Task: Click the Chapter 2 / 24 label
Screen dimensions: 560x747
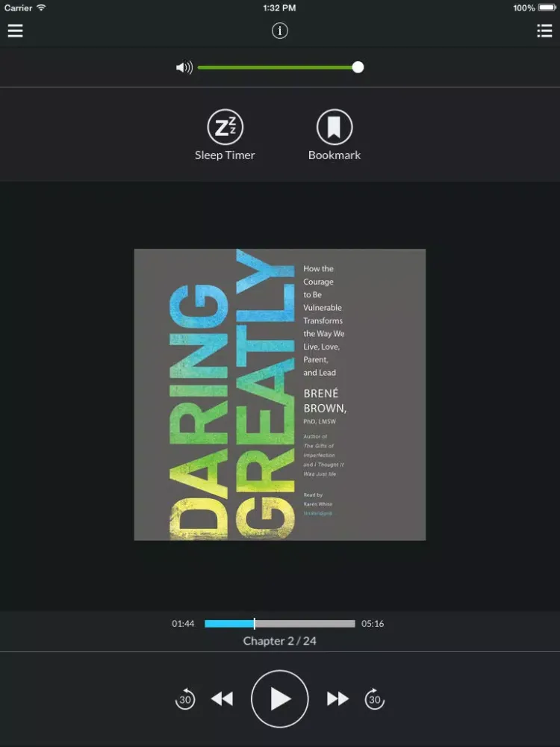Action: 279,641
